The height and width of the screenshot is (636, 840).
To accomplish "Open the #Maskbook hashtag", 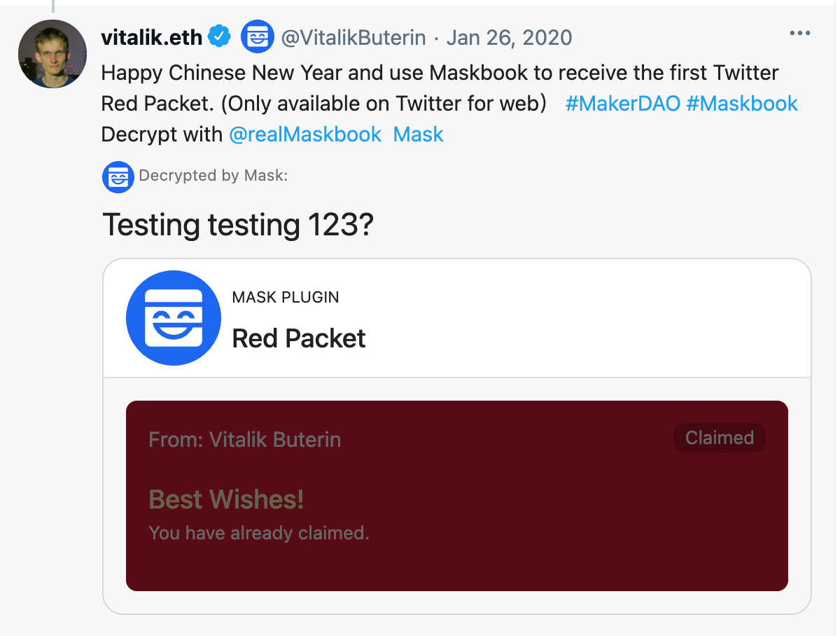I will click(741, 103).
